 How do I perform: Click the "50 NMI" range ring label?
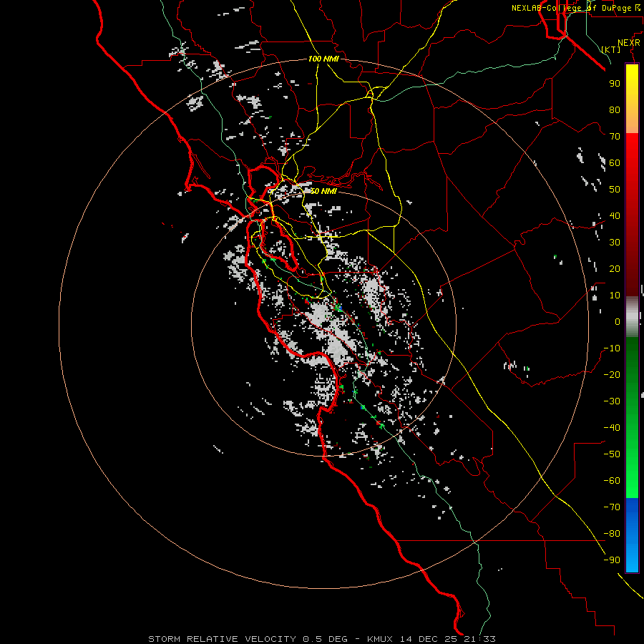pos(323,191)
